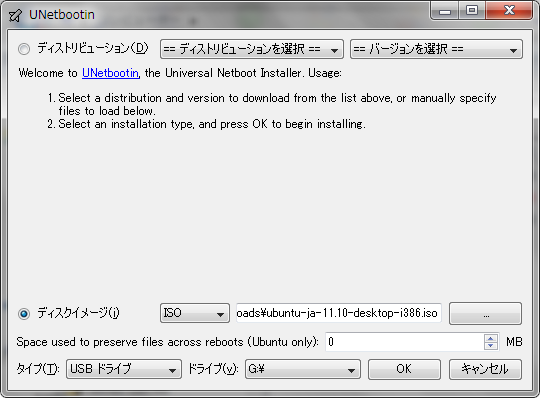This screenshot has height=398, width=540.
Task: Decrease persistence space with down arrow
Action: 491,346
